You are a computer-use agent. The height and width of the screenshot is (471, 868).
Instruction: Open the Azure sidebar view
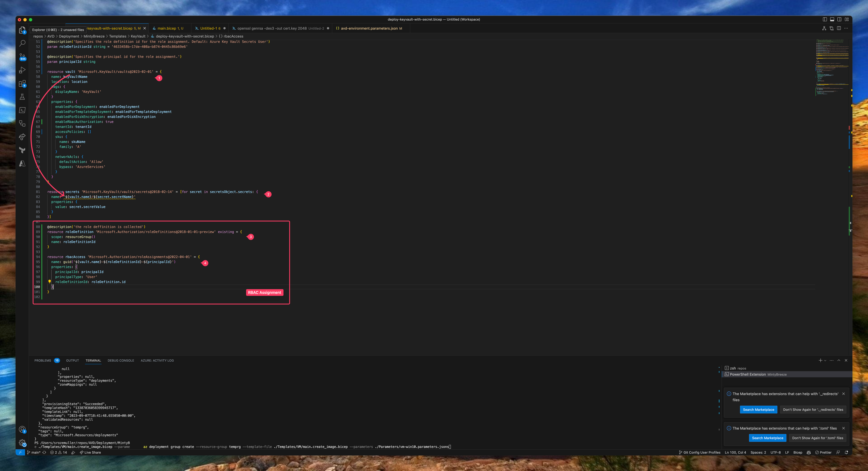pyautogui.click(x=22, y=163)
